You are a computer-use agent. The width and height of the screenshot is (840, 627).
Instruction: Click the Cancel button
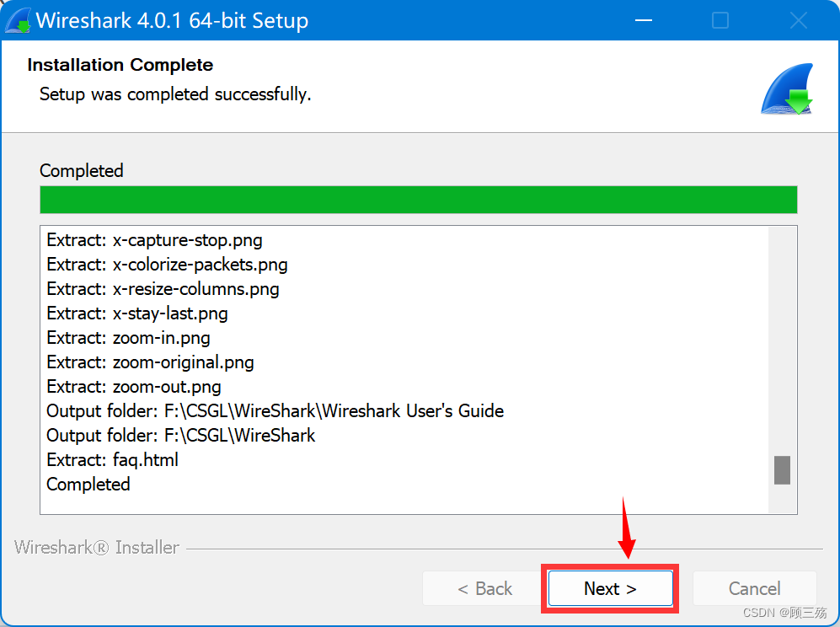point(754,588)
